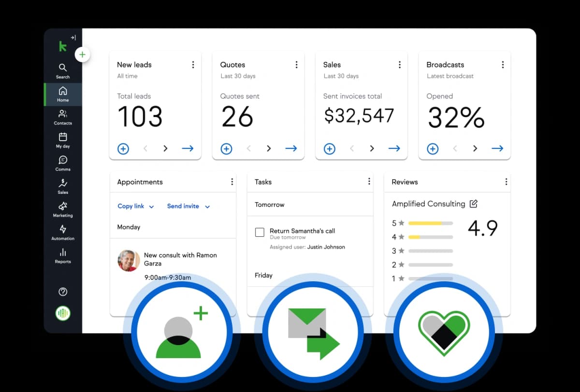Open the Return Samantha's call task
The image size is (580, 392).
[302, 231]
